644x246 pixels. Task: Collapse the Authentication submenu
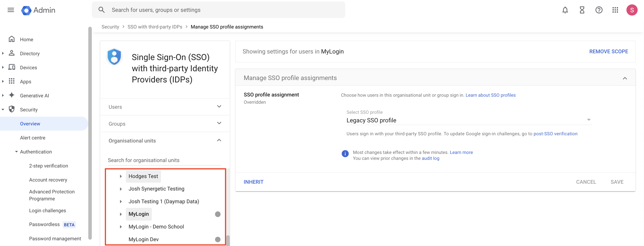pos(16,152)
